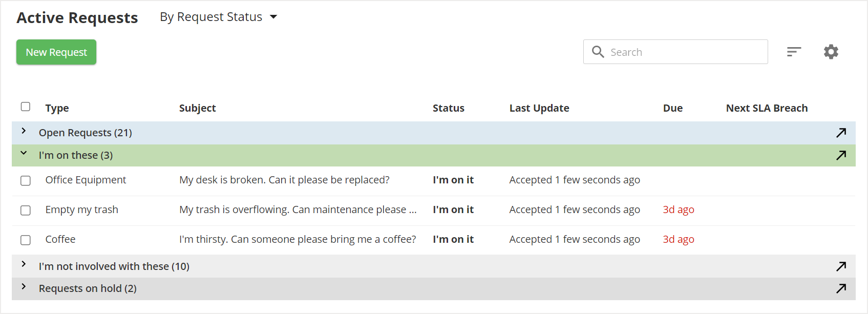Image resolution: width=868 pixels, height=314 pixels.
Task: Sort by the Subject column header
Action: coord(197,108)
